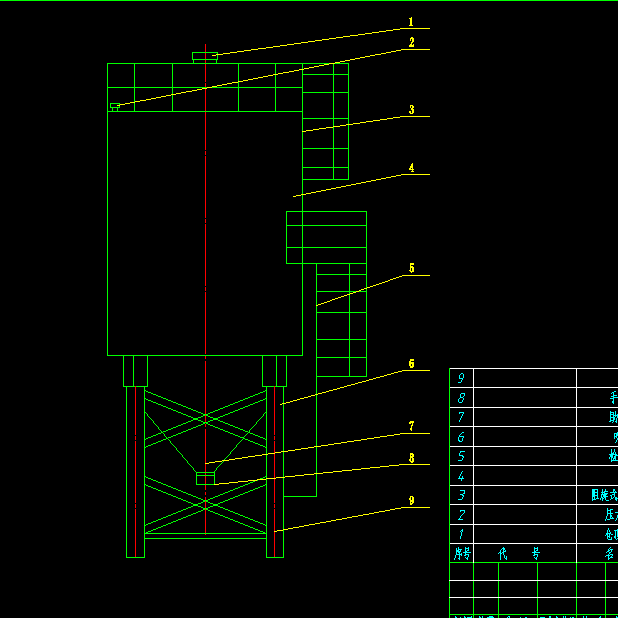Click yellow callout number 2
The image size is (618, 618).
(411, 43)
